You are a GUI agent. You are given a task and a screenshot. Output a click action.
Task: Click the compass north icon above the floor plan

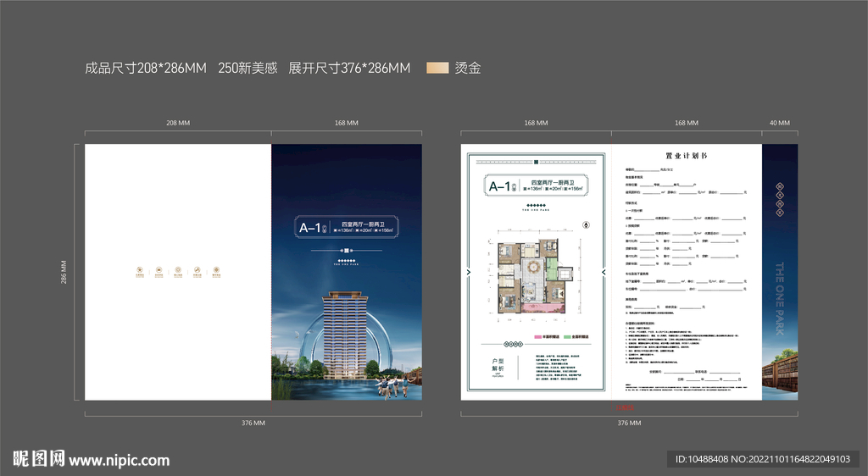[586, 224]
